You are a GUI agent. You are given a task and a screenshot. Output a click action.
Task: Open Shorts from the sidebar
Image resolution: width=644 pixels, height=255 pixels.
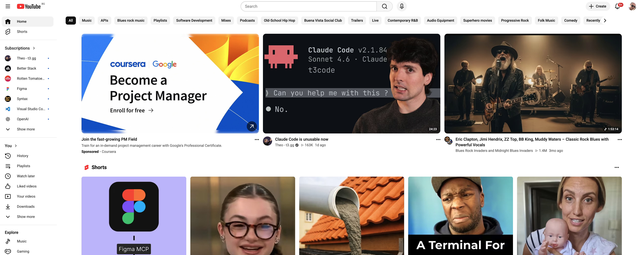tap(22, 32)
